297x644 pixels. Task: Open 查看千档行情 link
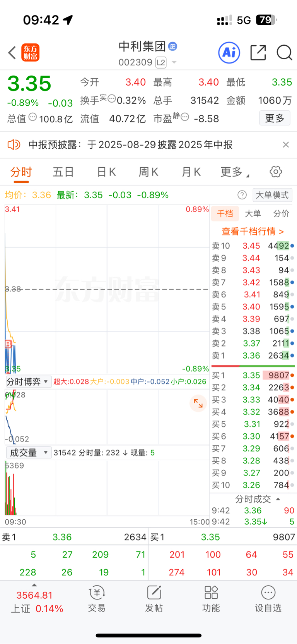point(253,232)
